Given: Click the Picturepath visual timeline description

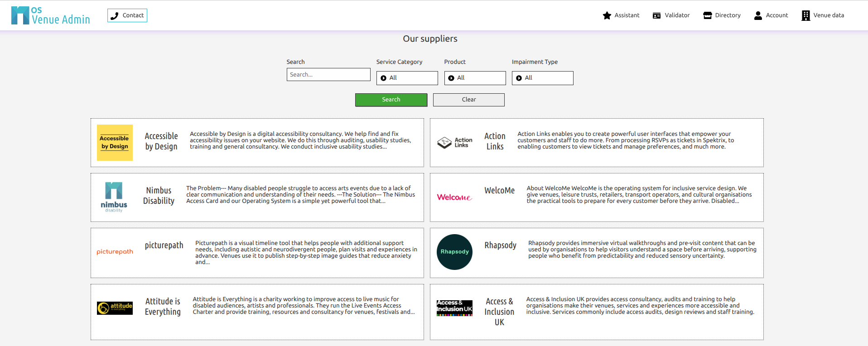Looking at the screenshot, I should click(306, 253).
